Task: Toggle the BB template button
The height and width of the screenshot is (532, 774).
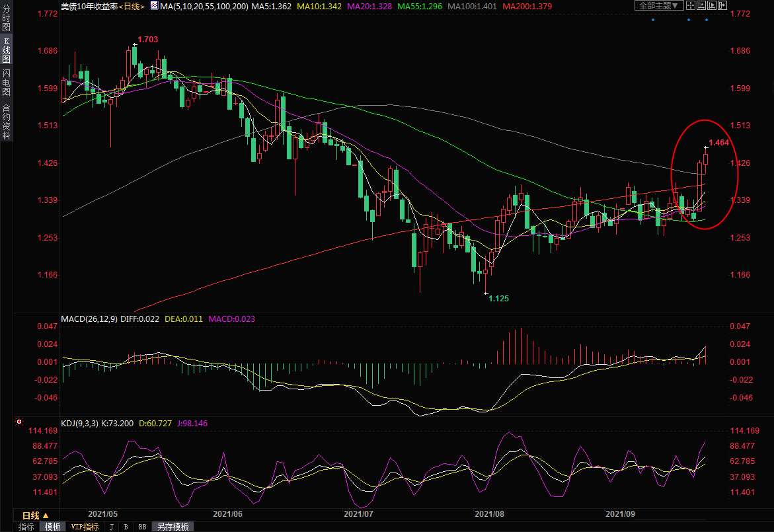Action: pyautogui.click(x=141, y=527)
